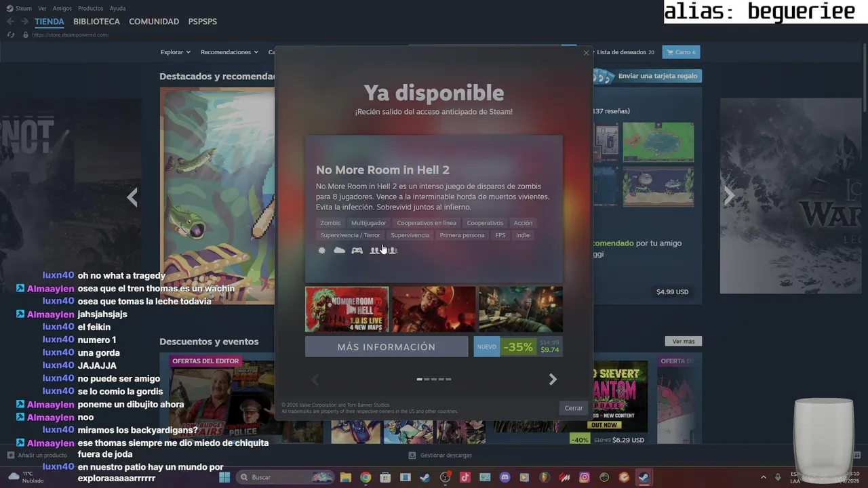
Task: Click Añadir un producto
Action: click(x=37, y=455)
